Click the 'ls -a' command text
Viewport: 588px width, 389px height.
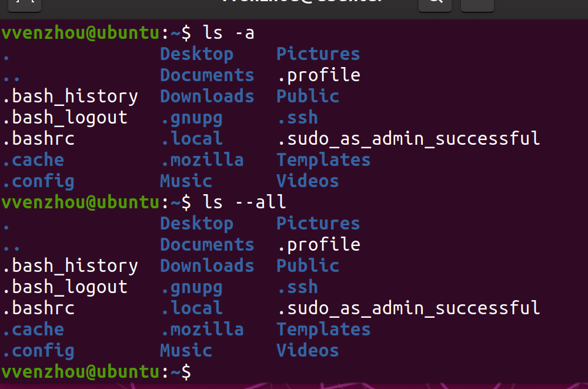[x=229, y=33]
